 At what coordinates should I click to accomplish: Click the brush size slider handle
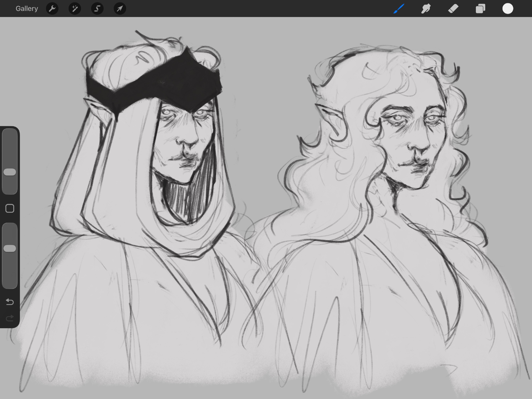click(10, 172)
